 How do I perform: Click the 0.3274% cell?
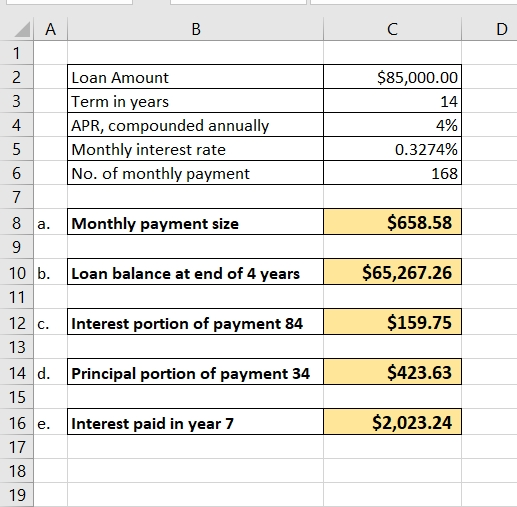coord(392,149)
